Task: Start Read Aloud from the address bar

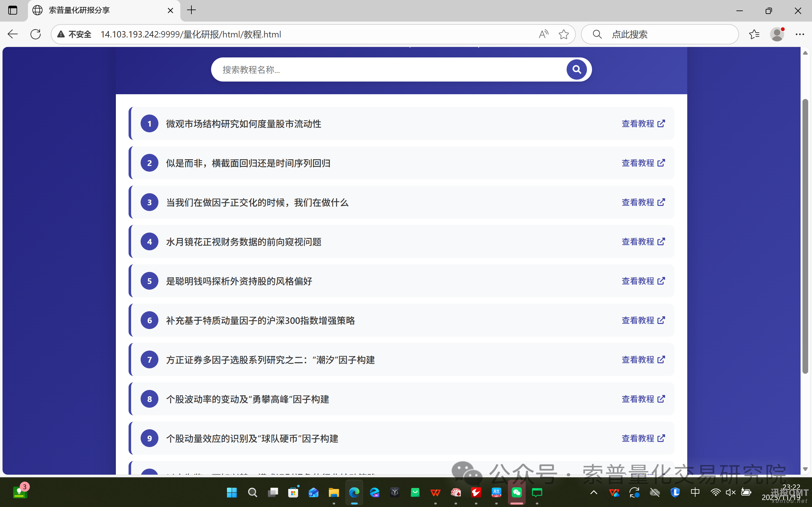Action: click(x=543, y=34)
